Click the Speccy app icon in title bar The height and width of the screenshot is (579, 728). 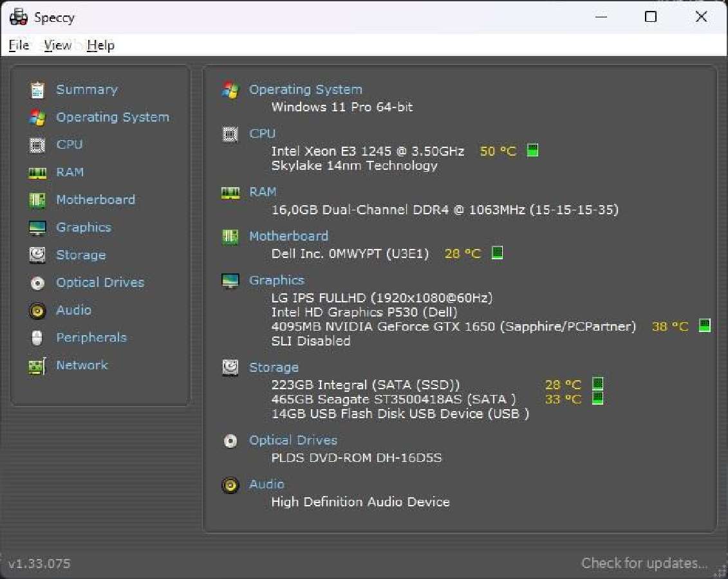tap(19, 17)
